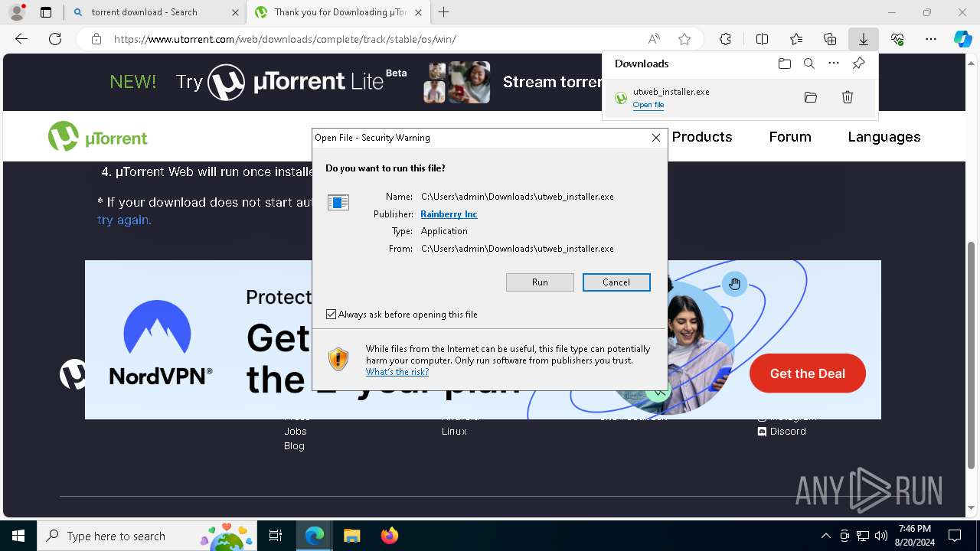This screenshot has height=551, width=980.
Task: Click the try again link
Action: 124,220
